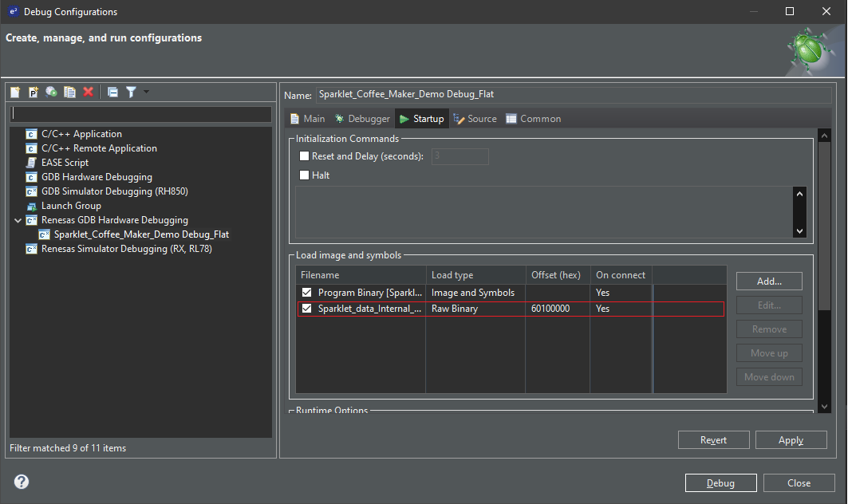The height and width of the screenshot is (504, 848).
Task: Open the filter options dropdown arrow
Action: click(146, 93)
